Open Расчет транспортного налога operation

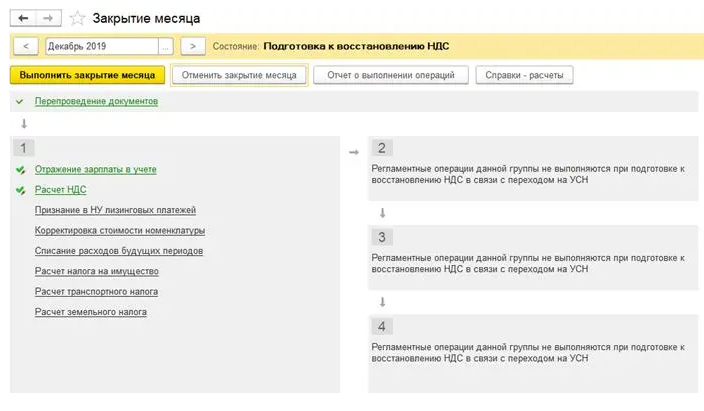pos(97,292)
